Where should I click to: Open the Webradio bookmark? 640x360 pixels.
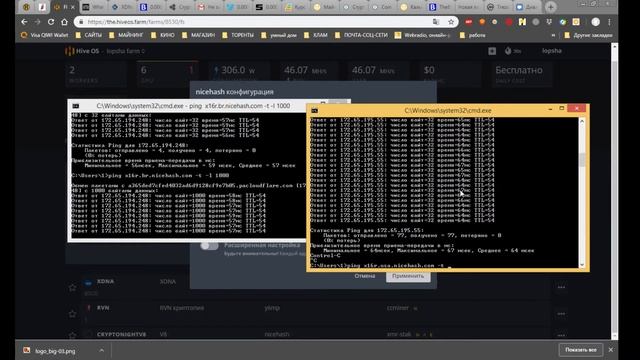click(423, 35)
